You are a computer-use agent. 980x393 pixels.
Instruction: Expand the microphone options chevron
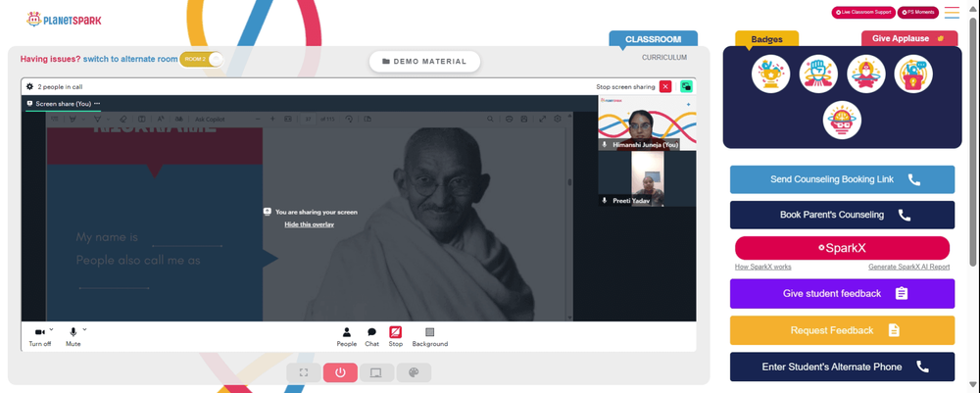(84, 329)
